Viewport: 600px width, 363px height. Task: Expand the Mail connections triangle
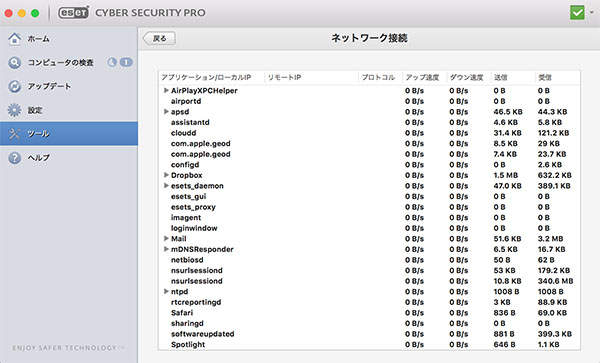[166, 238]
